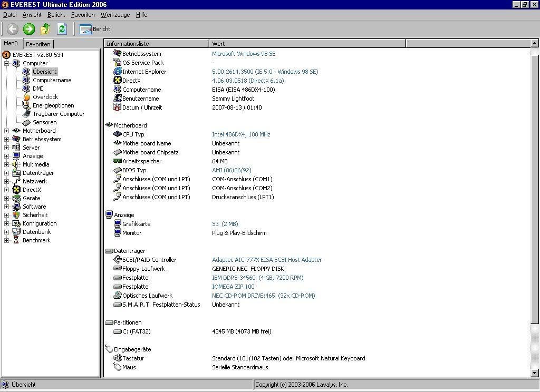The height and width of the screenshot is (392, 540).
Task: Click the green Forward arrow icon
Action: [29, 29]
